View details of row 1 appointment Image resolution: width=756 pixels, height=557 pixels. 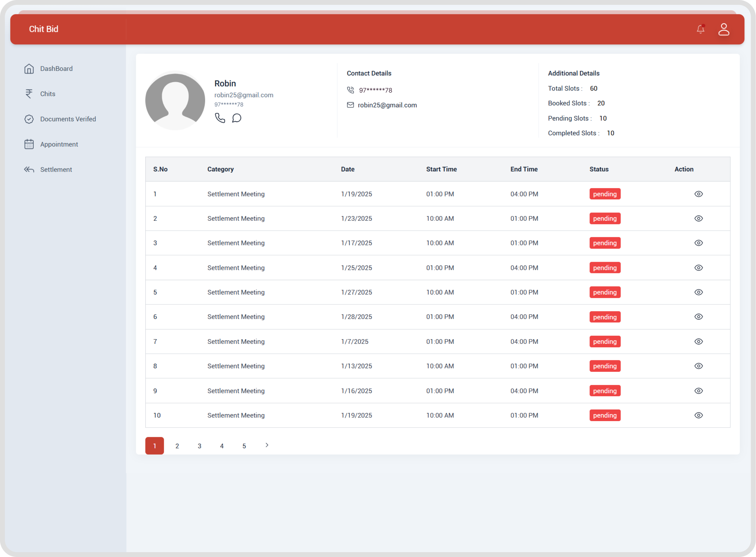pos(698,194)
